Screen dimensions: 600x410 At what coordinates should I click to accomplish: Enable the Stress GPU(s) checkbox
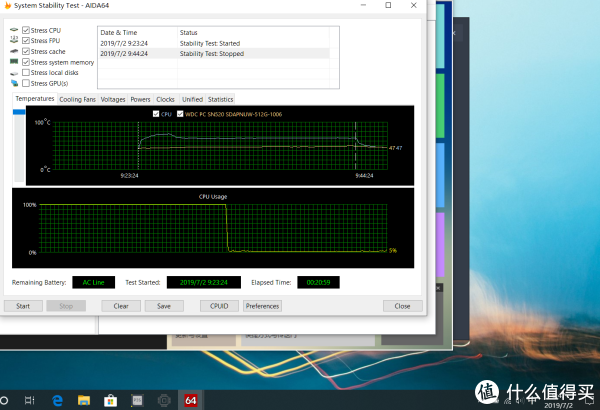point(26,82)
